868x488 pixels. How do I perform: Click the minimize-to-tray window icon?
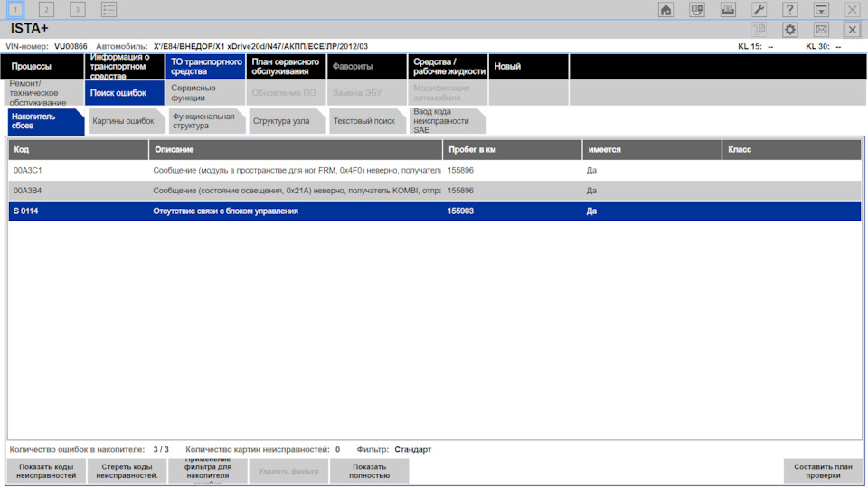tap(821, 9)
